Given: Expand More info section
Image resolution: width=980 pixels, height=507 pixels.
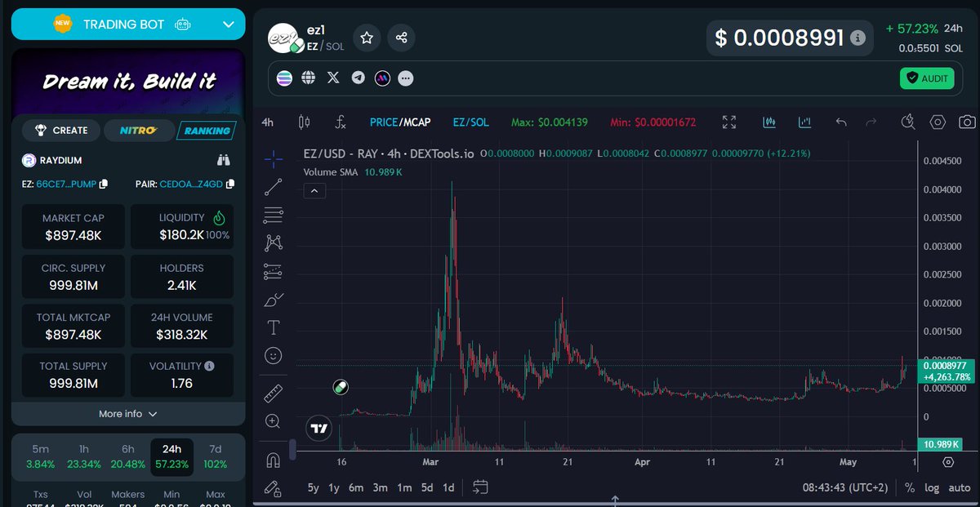Looking at the screenshot, I should 127,414.
